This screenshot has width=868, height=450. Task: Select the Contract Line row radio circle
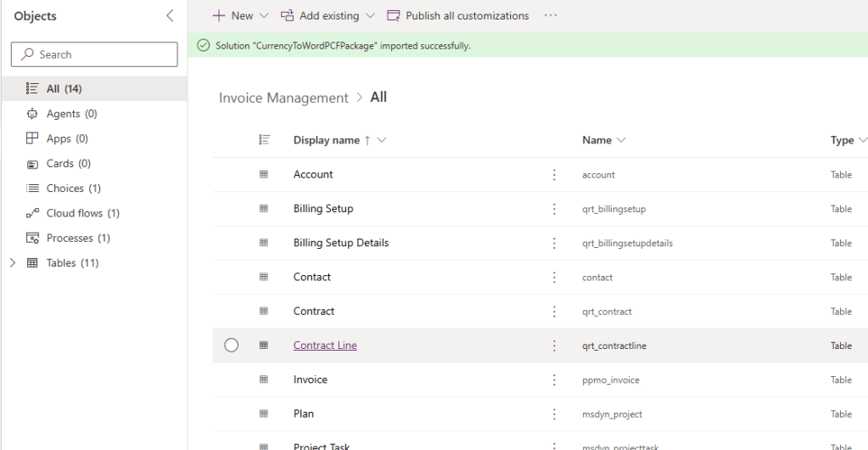pyautogui.click(x=231, y=346)
